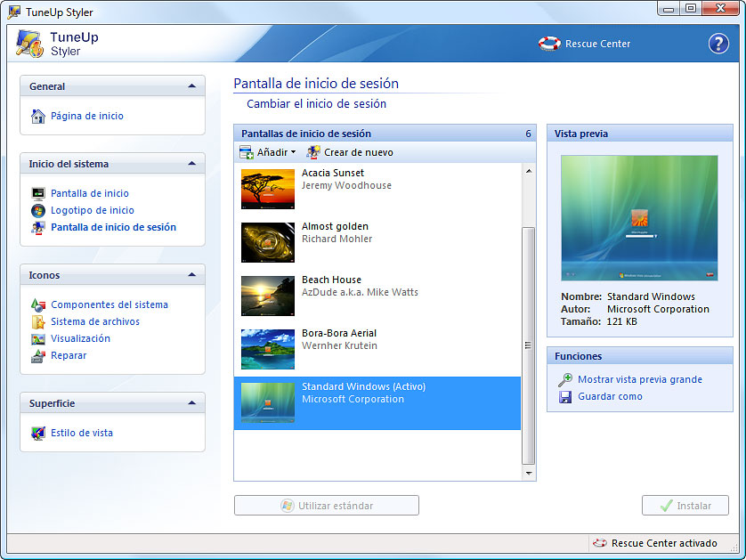Collapse the Inicio del sistema section

point(191,164)
